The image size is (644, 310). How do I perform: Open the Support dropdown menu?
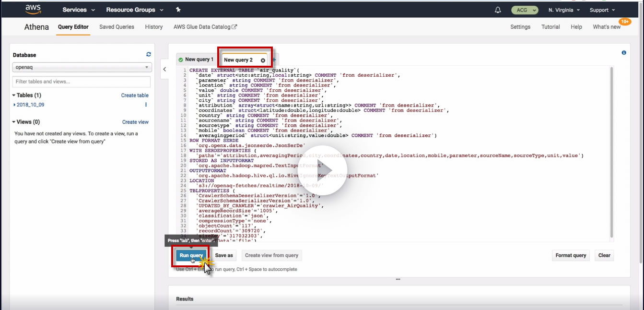tap(602, 10)
